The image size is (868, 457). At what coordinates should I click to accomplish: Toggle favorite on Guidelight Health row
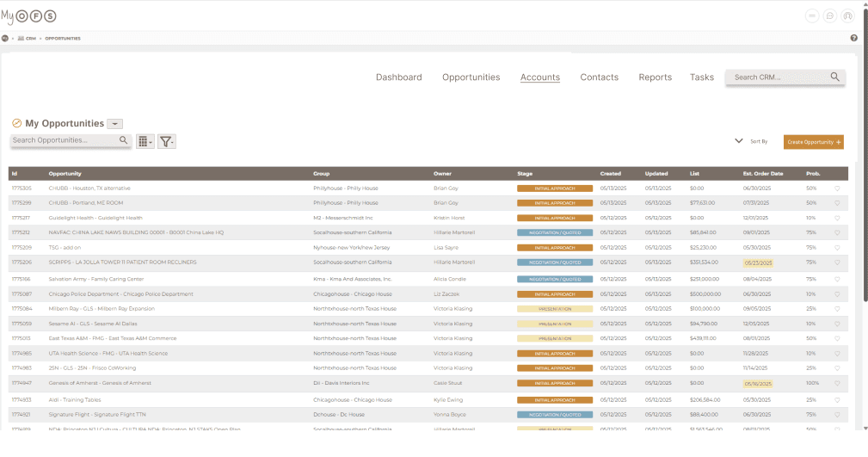click(x=837, y=219)
